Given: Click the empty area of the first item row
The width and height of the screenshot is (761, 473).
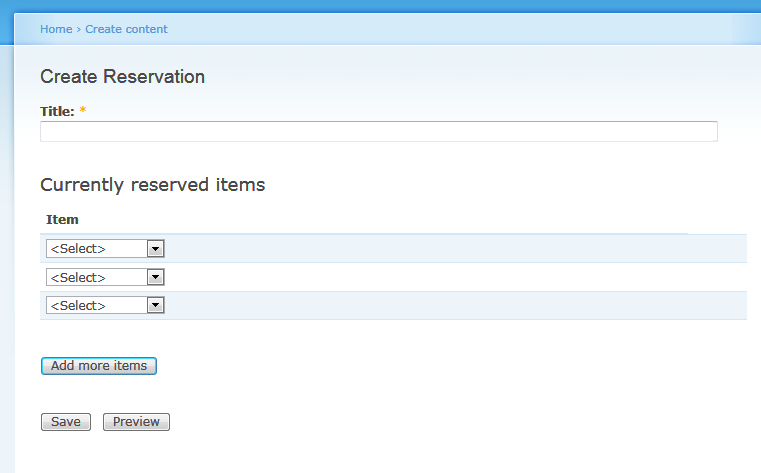Looking at the screenshot, I should pyautogui.click(x=450, y=249).
